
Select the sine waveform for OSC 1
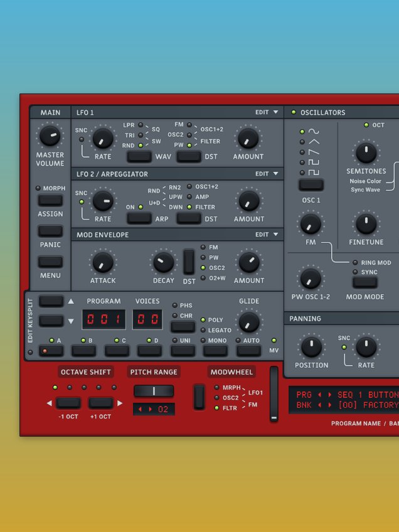pos(314,132)
